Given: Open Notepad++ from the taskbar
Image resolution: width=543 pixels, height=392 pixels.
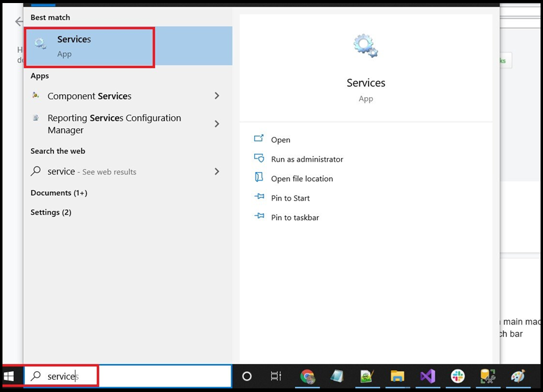Looking at the screenshot, I should (367, 376).
